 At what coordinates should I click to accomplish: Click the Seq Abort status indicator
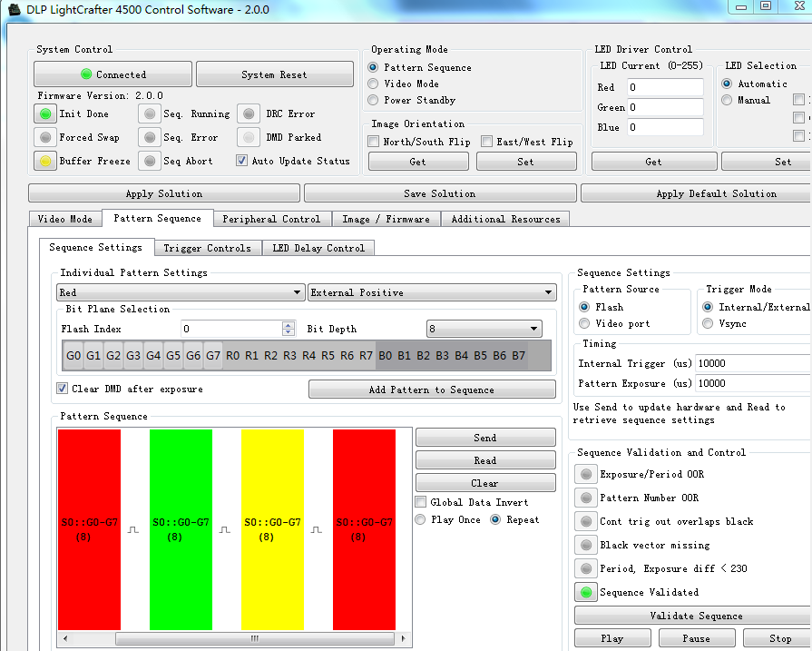(x=150, y=161)
